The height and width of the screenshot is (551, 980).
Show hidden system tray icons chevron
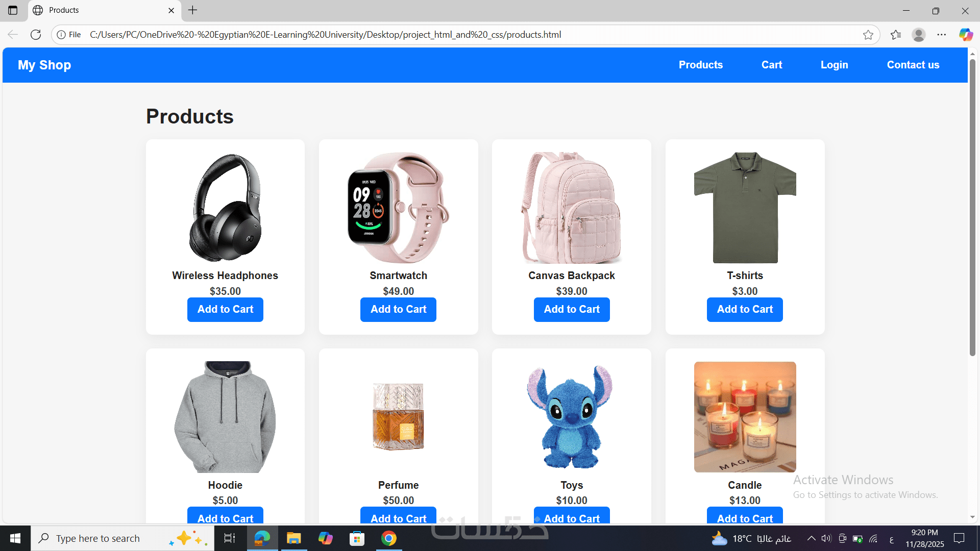(x=811, y=538)
